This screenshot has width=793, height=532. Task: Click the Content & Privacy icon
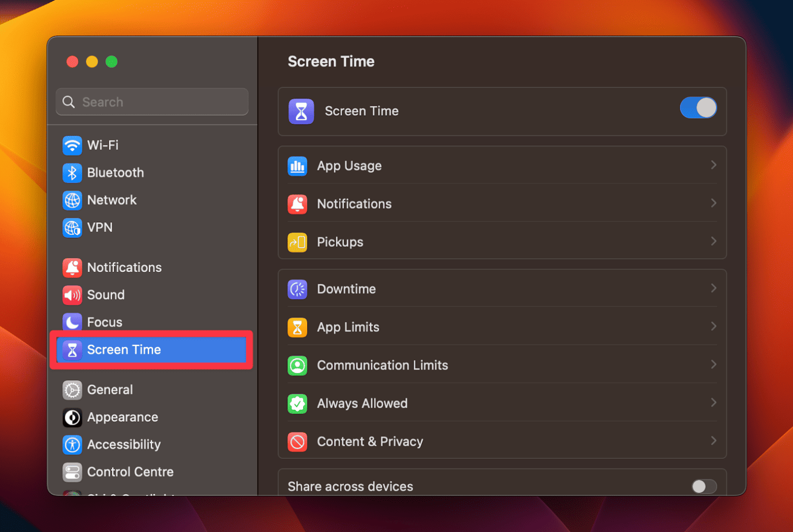pyautogui.click(x=297, y=442)
